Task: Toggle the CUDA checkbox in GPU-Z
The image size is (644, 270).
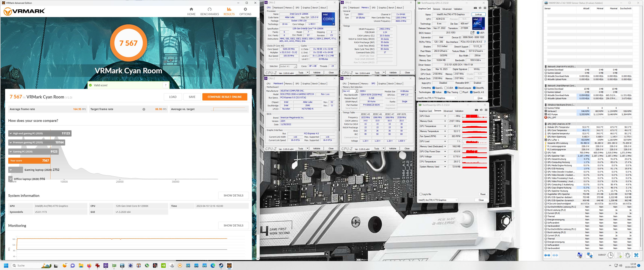Action: [446, 88]
